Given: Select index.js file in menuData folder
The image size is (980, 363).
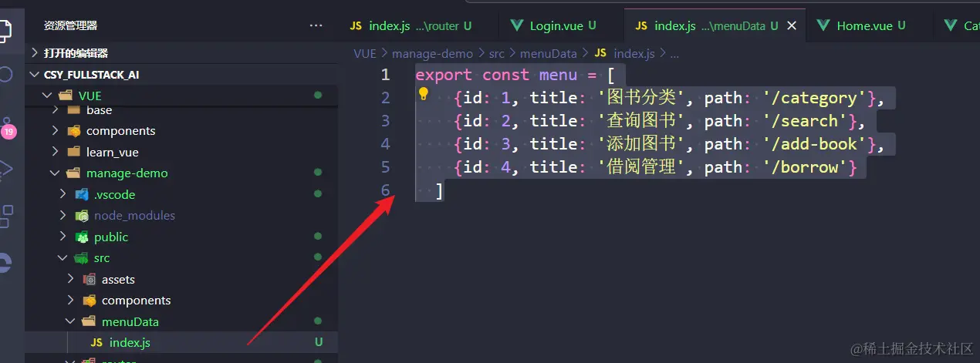Looking at the screenshot, I should point(182,342).
